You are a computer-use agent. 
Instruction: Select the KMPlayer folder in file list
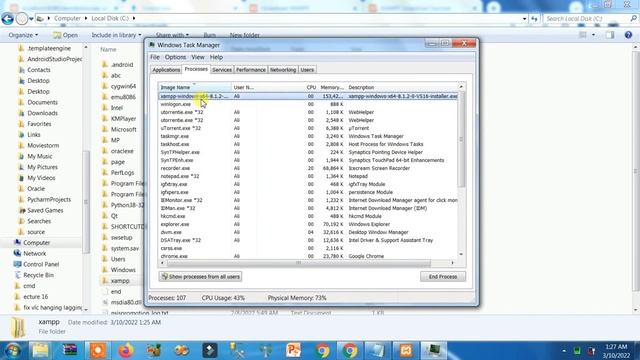click(x=123, y=118)
